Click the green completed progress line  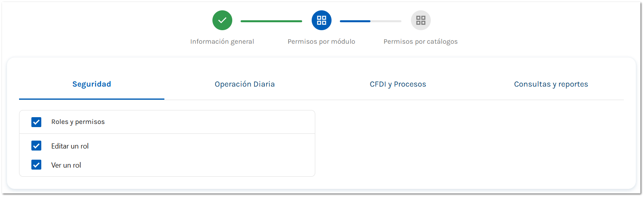pos(271,21)
